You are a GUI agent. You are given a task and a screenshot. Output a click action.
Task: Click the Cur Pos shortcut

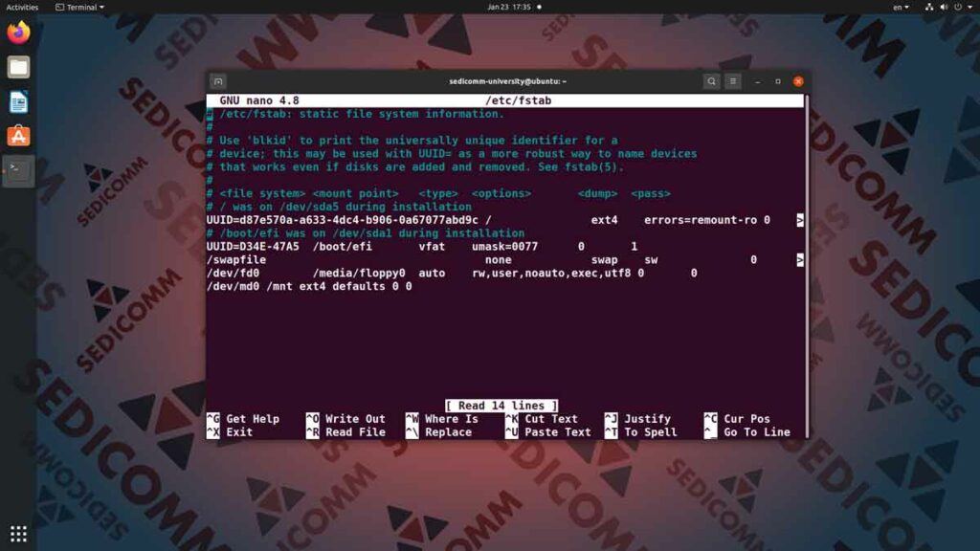point(737,419)
